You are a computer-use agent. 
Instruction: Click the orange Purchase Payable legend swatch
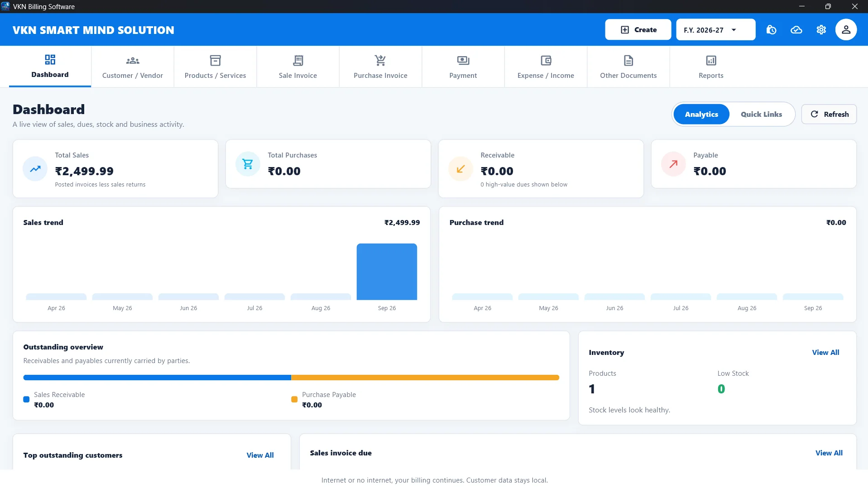pyautogui.click(x=294, y=399)
